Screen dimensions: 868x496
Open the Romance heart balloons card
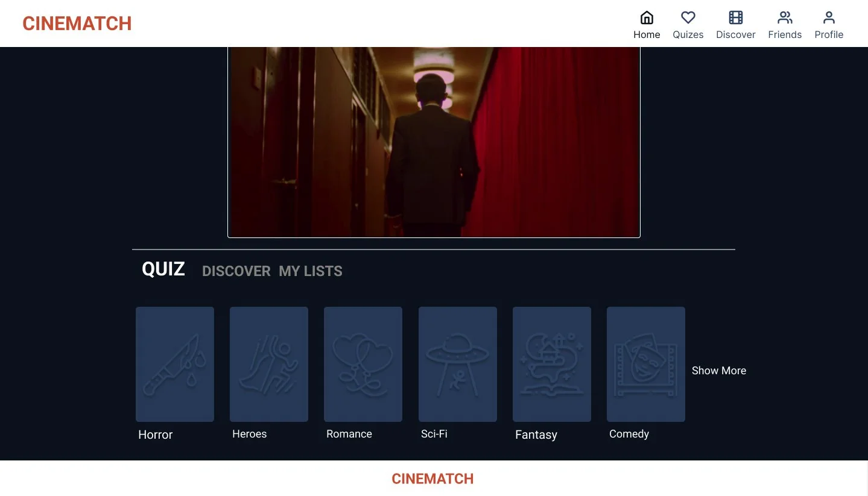click(363, 364)
